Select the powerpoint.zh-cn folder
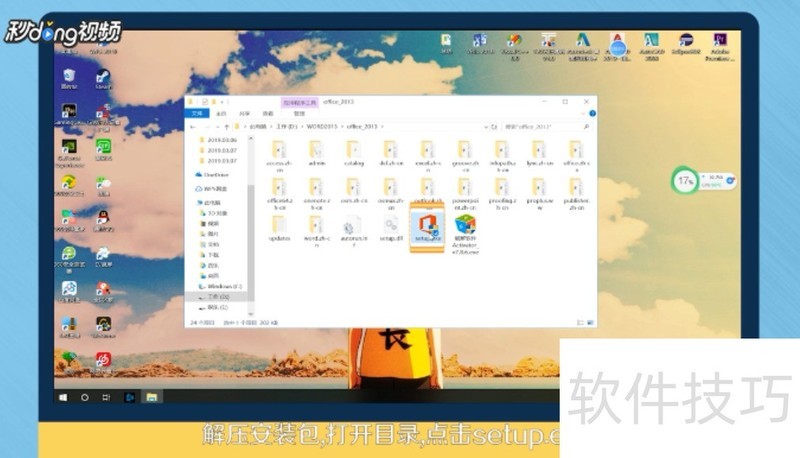Viewport: 800px width, 458px height. coord(465,194)
